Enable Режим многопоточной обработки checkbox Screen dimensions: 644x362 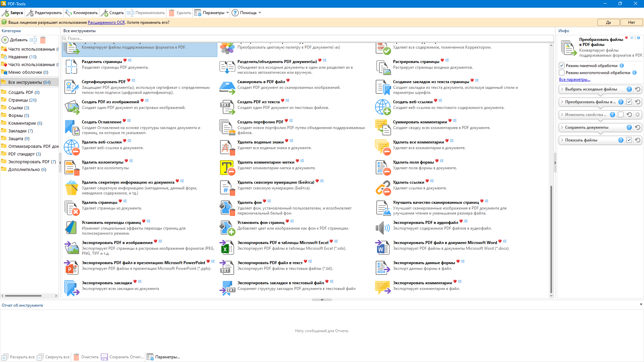point(562,72)
